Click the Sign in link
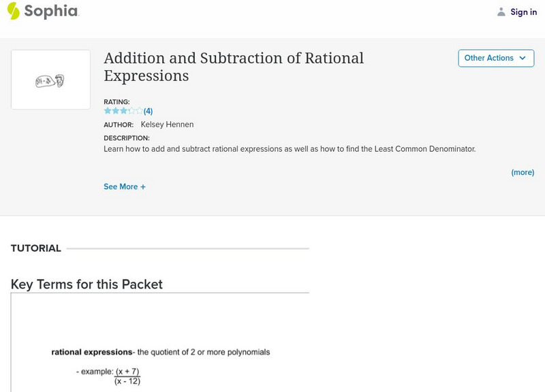The image size is (545, 392). pos(523,12)
